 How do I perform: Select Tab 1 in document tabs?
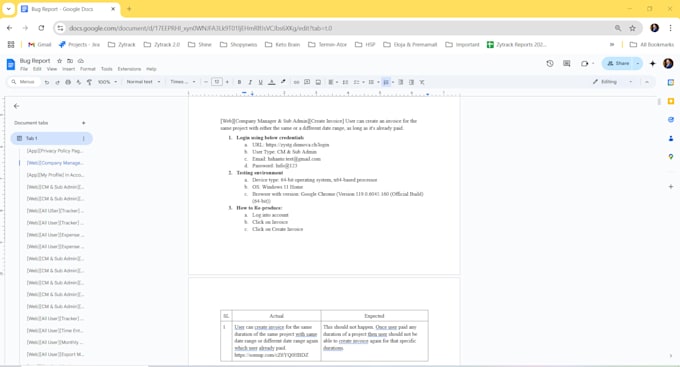(x=52, y=138)
